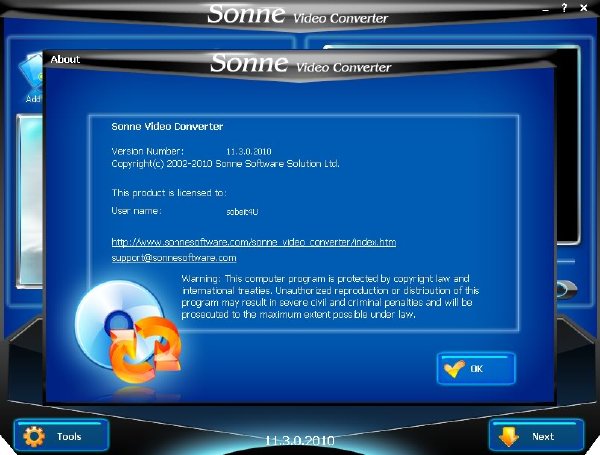This screenshot has width=600, height=455.
Task: Close the main Sonne Video Converter window
Action: (584, 8)
